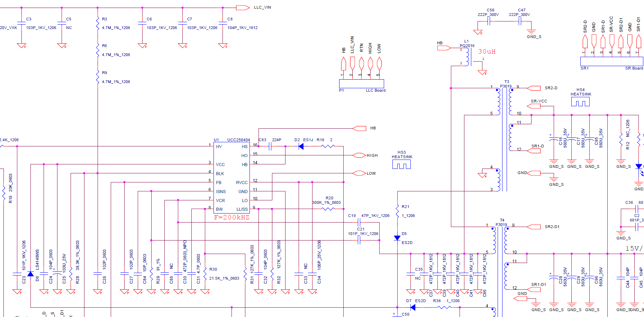Click the C56 capacitor symbol
The image size is (644, 317).
coord(489,21)
